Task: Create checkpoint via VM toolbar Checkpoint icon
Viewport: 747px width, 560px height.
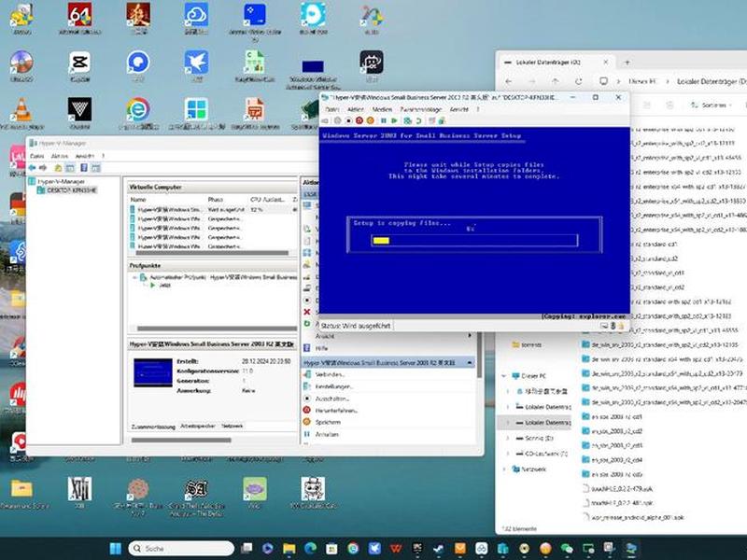Action: point(407,121)
